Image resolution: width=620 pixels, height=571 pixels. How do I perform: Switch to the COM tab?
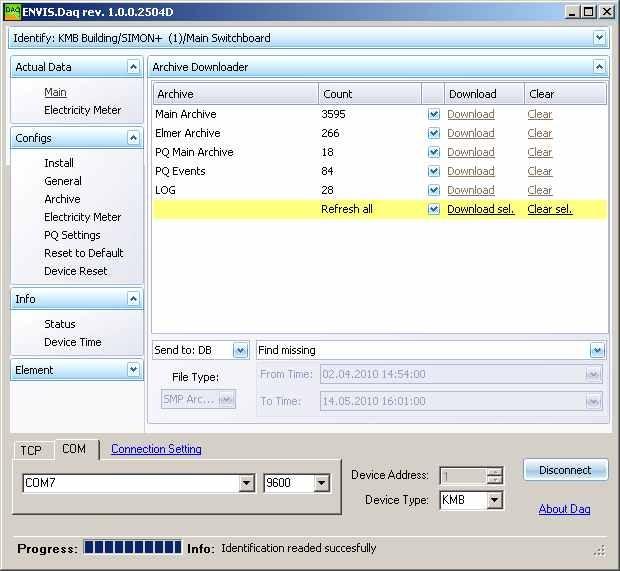74,449
